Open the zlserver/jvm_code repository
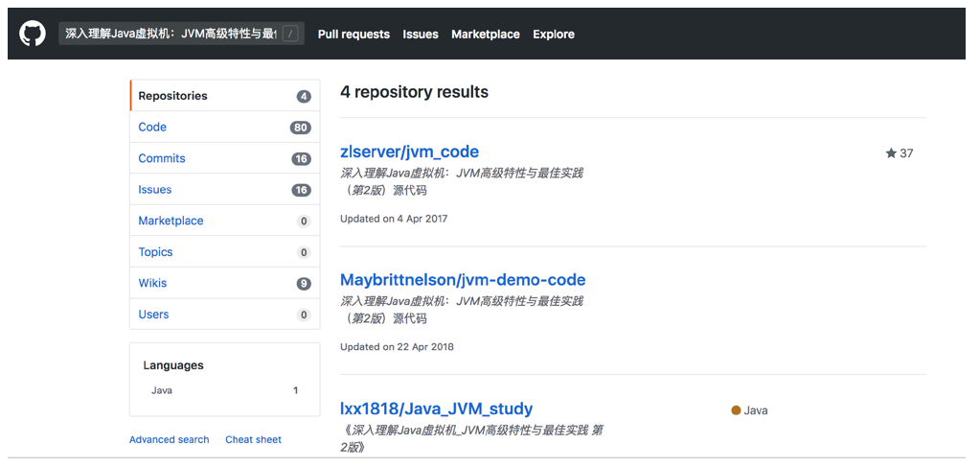The width and height of the screenshot is (980, 467). pyautogui.click(x=409, y=152)
